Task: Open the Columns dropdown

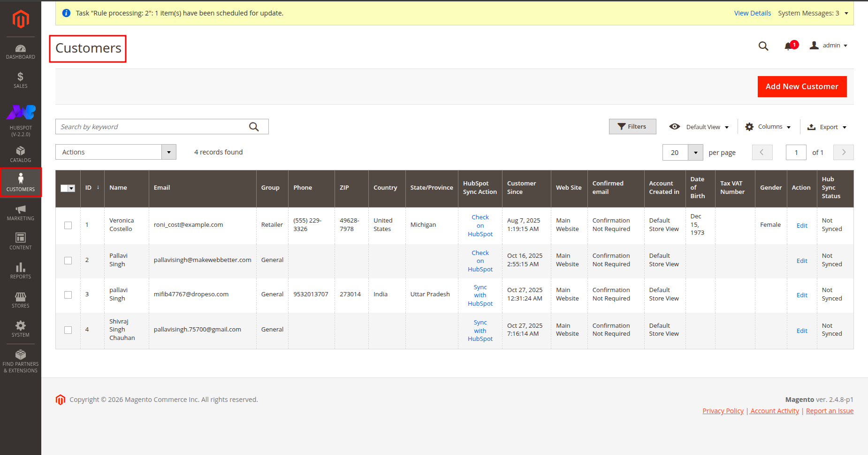Action: pyautogui.click(x=768, y=127)
